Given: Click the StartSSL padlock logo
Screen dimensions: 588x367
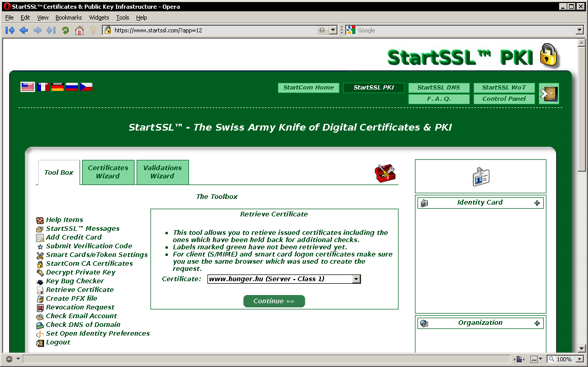Looking at the screenshot, I should (x=548, y=56).
